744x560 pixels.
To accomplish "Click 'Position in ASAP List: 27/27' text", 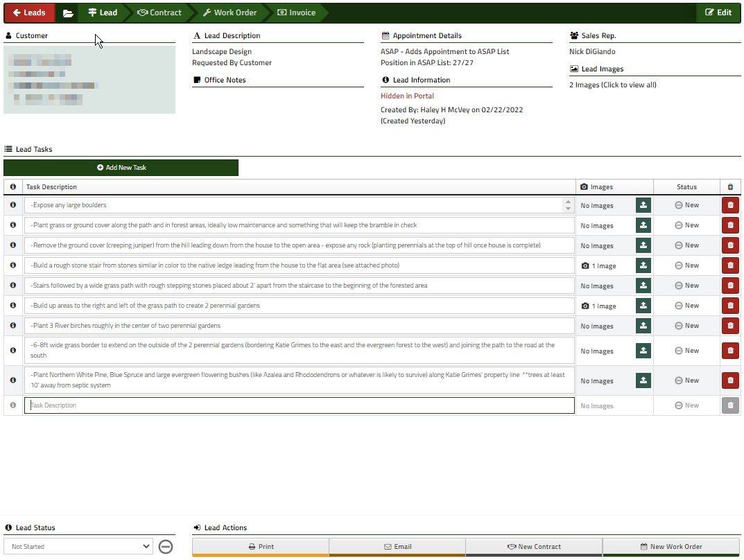I will pos(427,62).
